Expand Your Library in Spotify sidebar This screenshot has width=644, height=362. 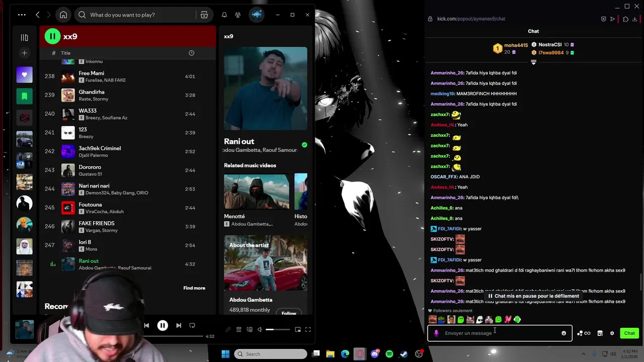point(24,37)
